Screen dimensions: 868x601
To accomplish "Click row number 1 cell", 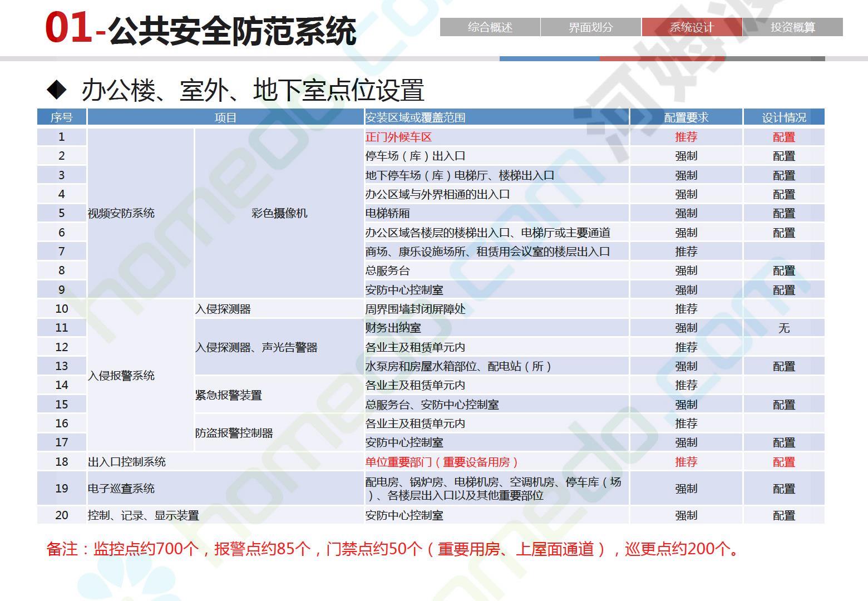I will coord(62,137).
